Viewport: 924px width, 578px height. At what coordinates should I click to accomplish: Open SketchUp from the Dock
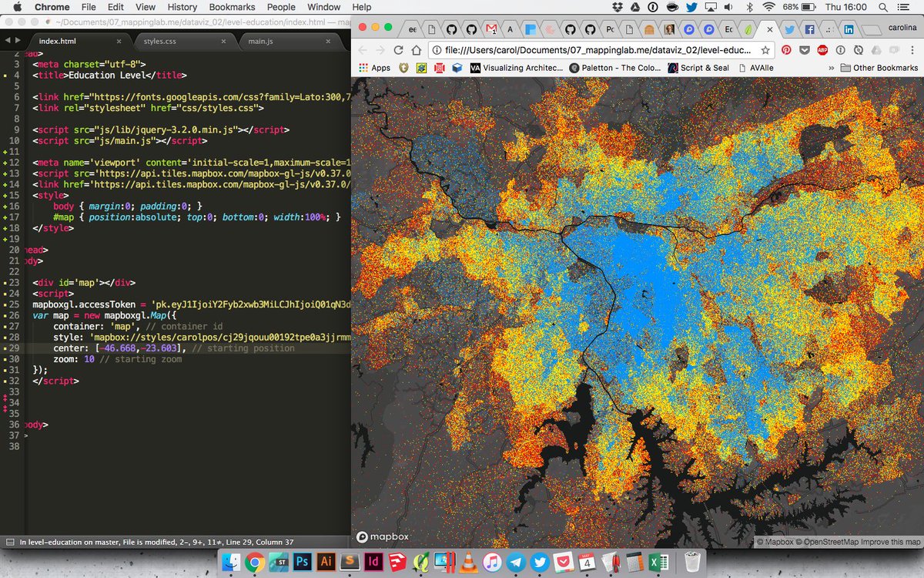coord(397,562)
